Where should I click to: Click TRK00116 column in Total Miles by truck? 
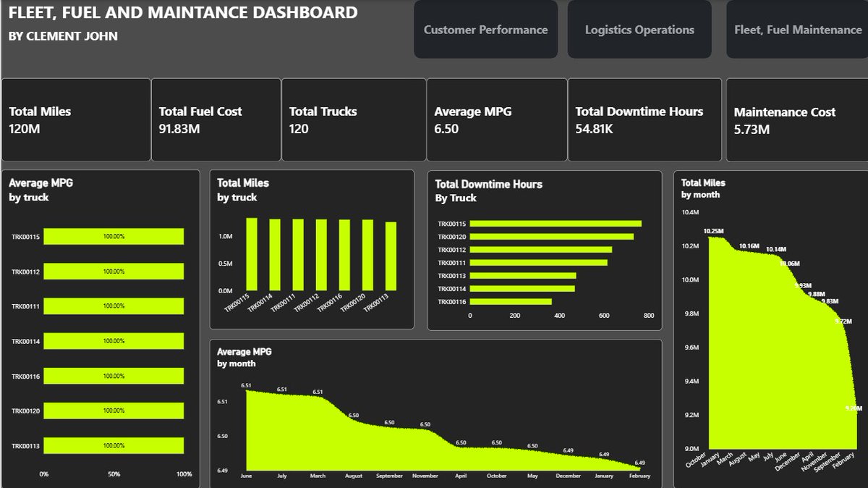(x=344, y=255)
